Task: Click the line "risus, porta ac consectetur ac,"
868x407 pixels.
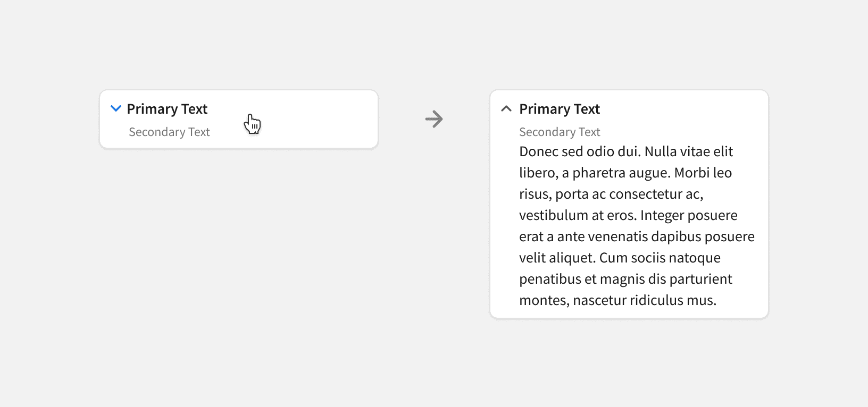Action: [611, 194]
